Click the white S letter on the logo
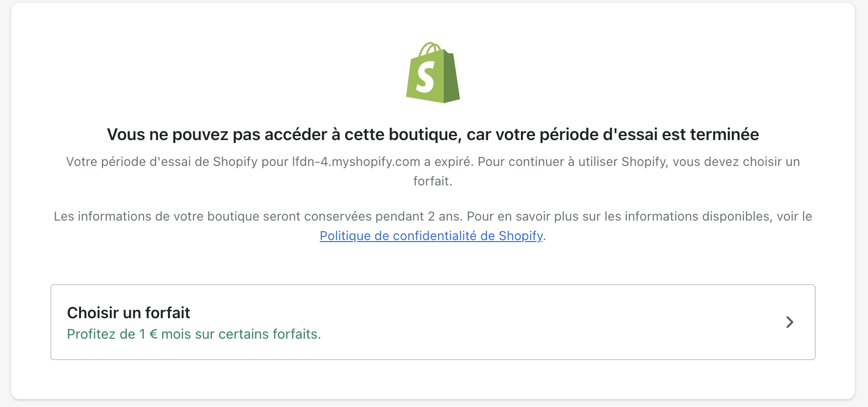The width and height of the screenshot is (868, 407). tap(425, 77)
